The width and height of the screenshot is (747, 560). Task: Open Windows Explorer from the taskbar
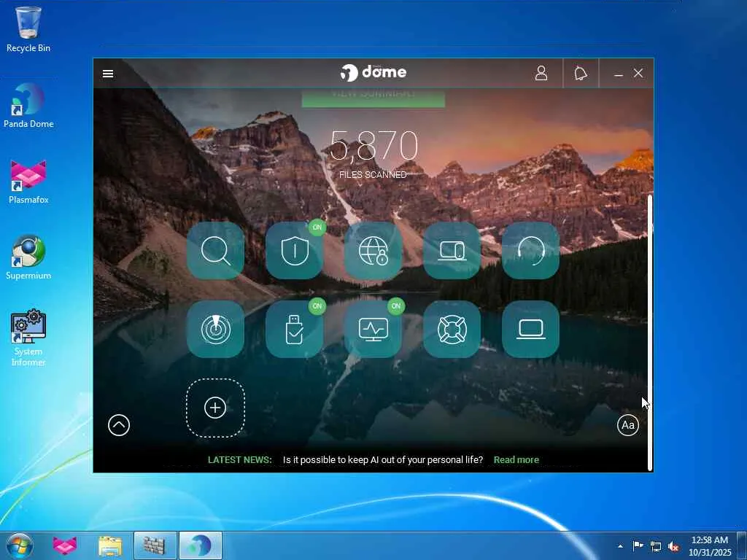(110, 545)
